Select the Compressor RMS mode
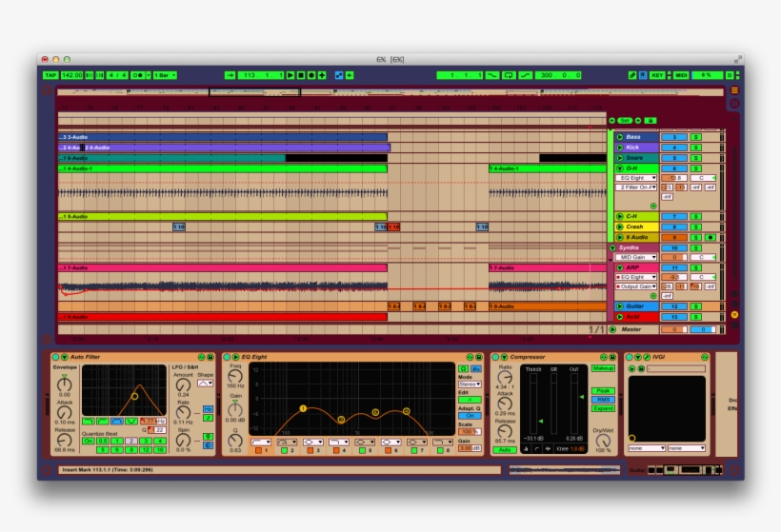781x532 pixels. point(603,400)
